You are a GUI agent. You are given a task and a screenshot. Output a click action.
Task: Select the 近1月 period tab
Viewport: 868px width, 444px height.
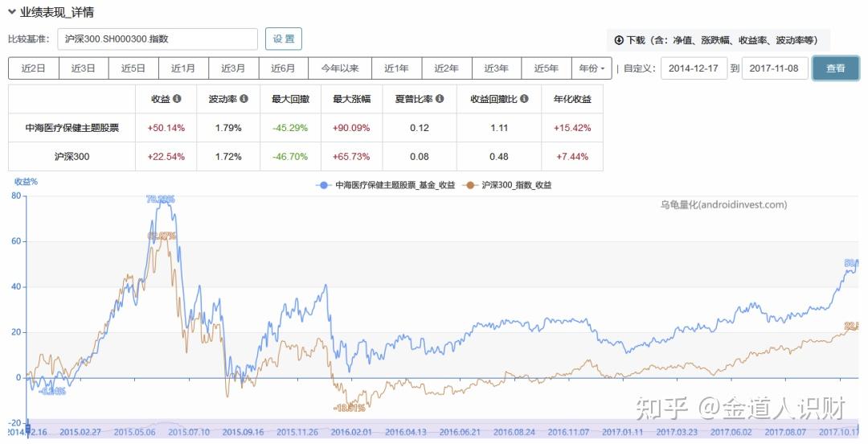click(x=183, y=68)
